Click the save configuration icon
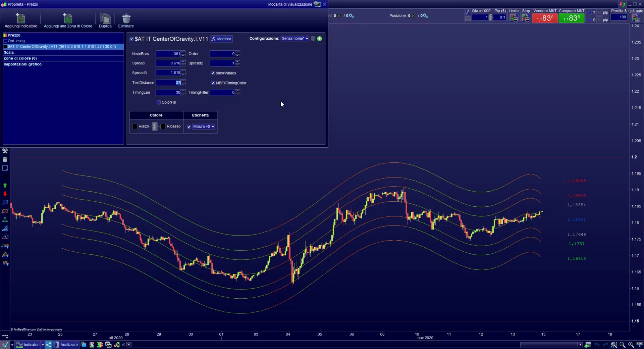 (x=313, y=39)
